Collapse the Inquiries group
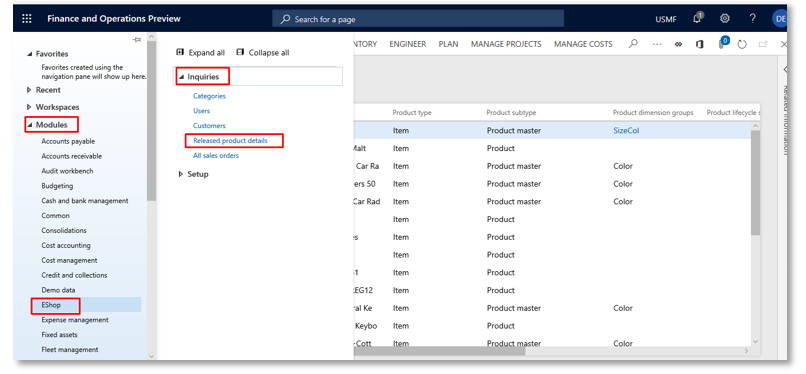 pyautogui.click(x=181, y=77)
